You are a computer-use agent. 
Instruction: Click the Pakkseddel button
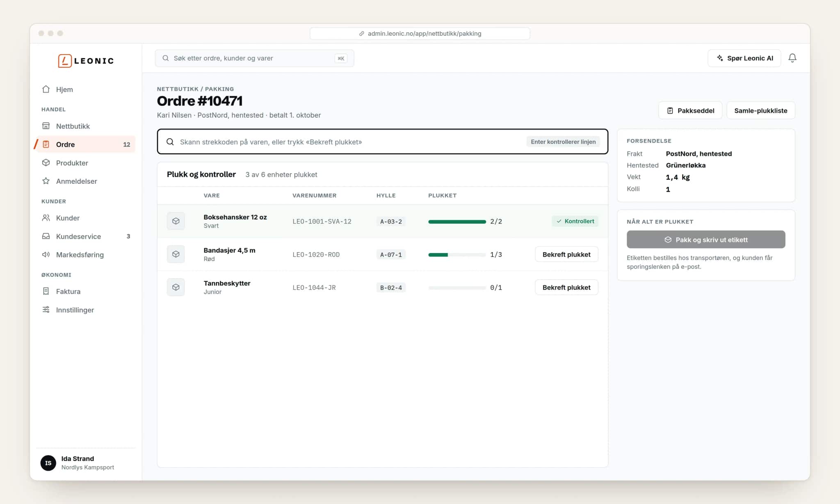[x=690, y=110]
